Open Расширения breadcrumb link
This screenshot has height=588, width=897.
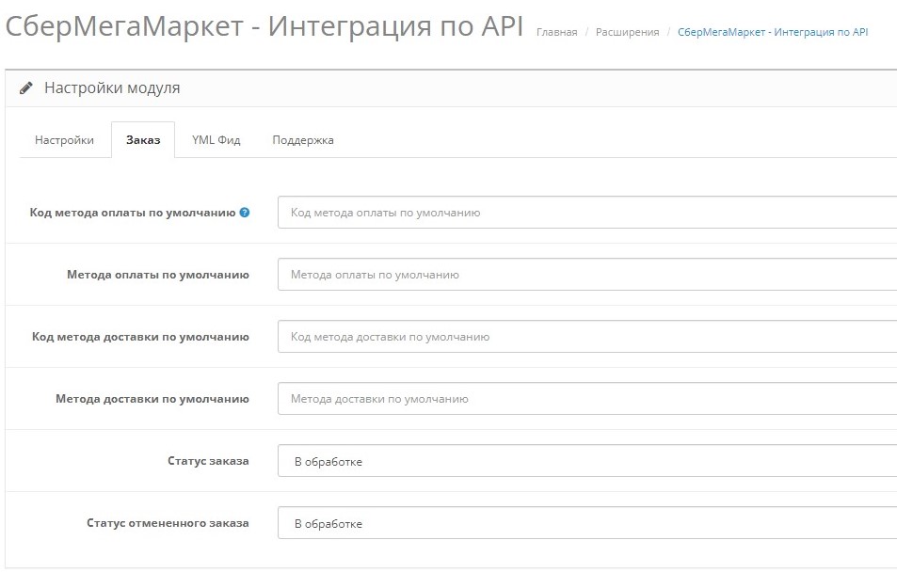[627, 32]
